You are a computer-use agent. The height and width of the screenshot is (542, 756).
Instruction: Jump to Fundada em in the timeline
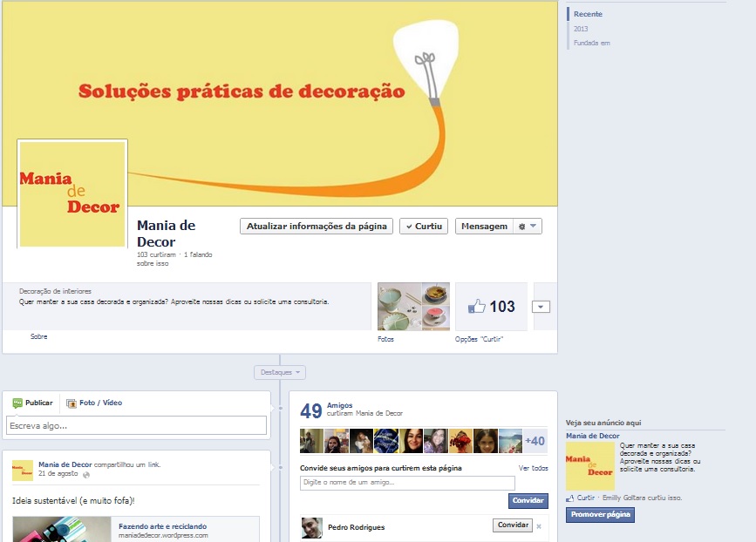click(x=591, y=43)
